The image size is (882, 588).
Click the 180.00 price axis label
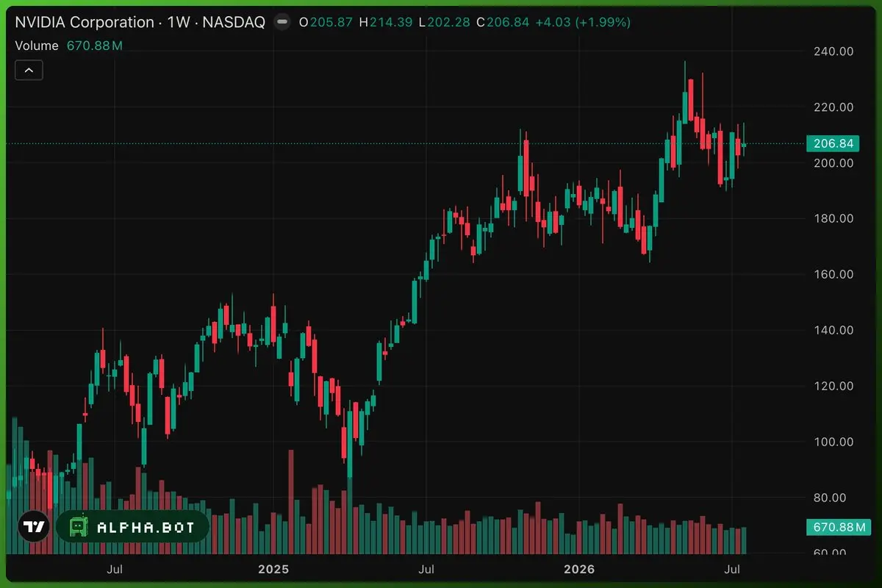click(833, 218)
